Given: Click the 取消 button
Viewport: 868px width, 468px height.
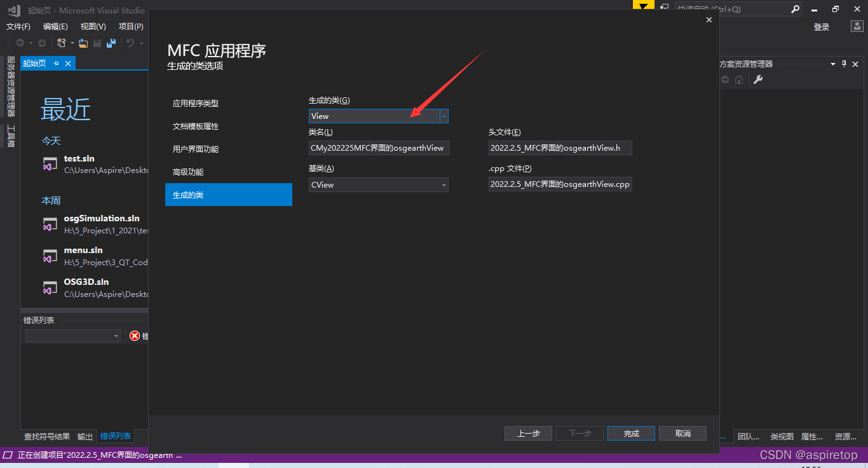Looking at the screenshot, I should [682, 433].
